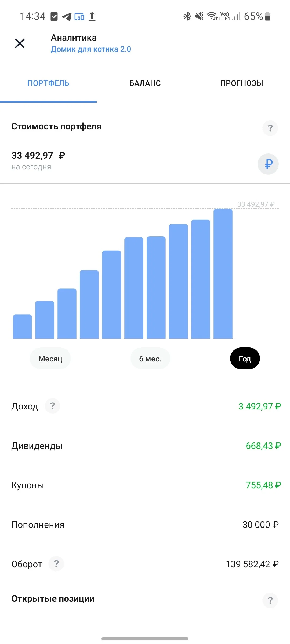Tap the ruble currency switch icon
The image size is (290, 644).
(x=268, y=164)
